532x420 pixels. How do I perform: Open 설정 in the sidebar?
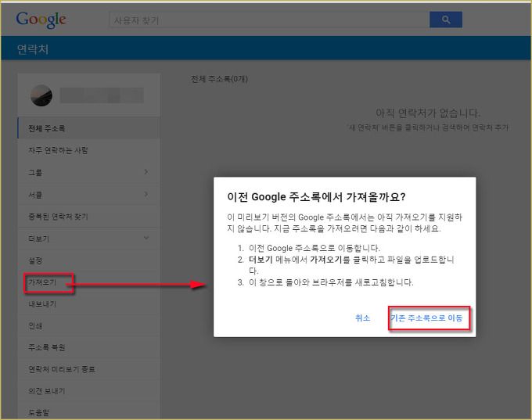pos(89,260)
